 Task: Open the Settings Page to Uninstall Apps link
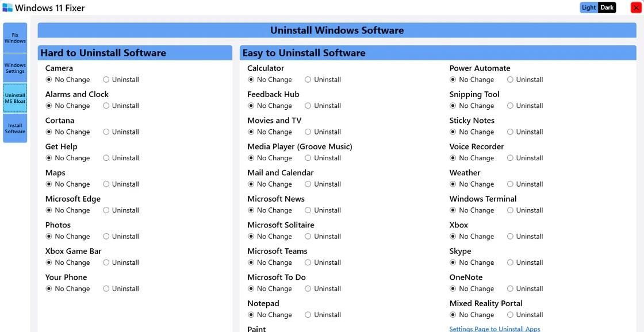point(495,328)
